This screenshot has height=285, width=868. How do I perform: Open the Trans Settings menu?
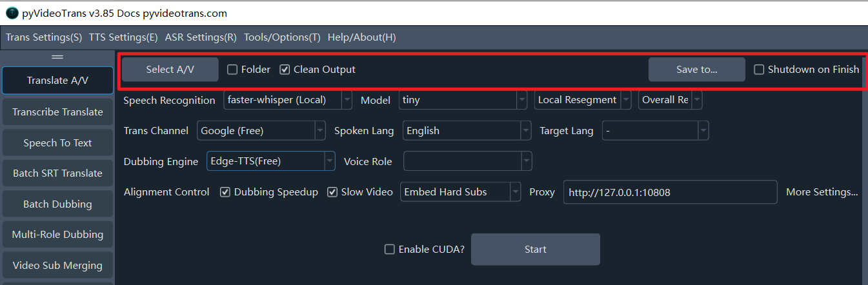click(44, 37)
